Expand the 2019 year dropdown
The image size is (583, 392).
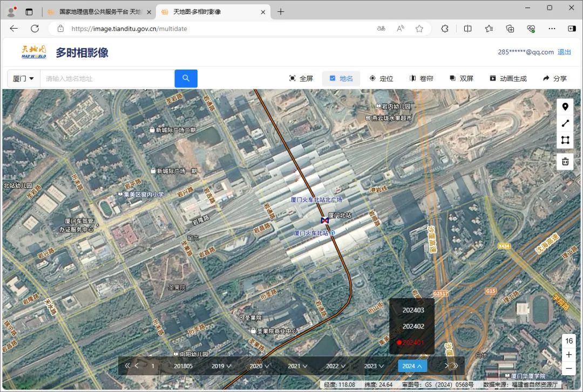[221, 366]
